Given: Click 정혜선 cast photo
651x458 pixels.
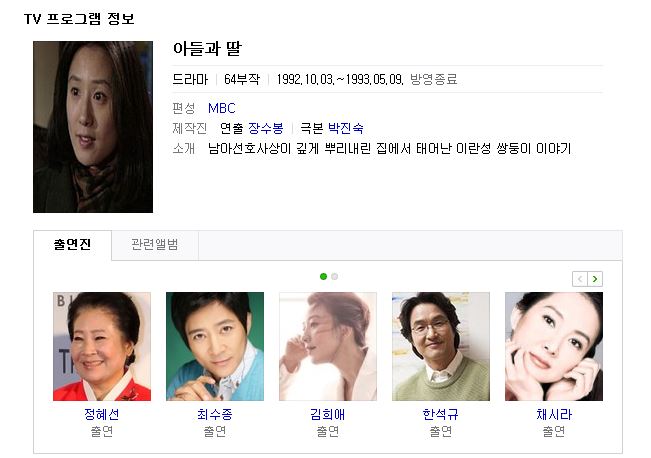Looking at the screenshot, I should 102,347.
